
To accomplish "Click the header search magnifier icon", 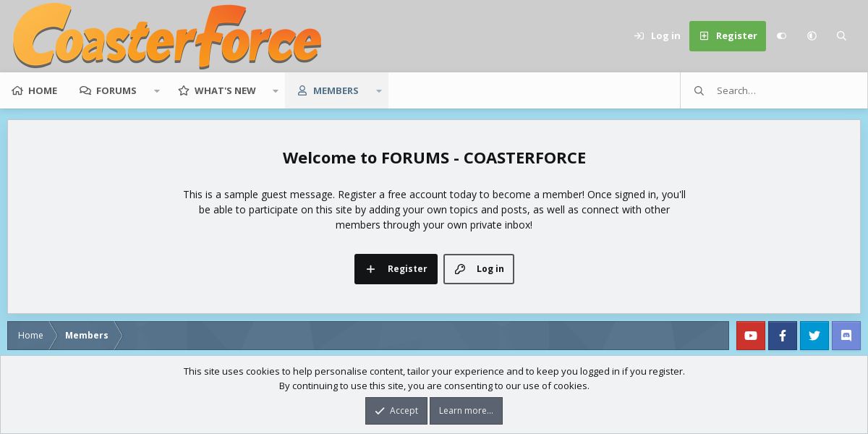I will pyautogui.click(x=841, y=36).
